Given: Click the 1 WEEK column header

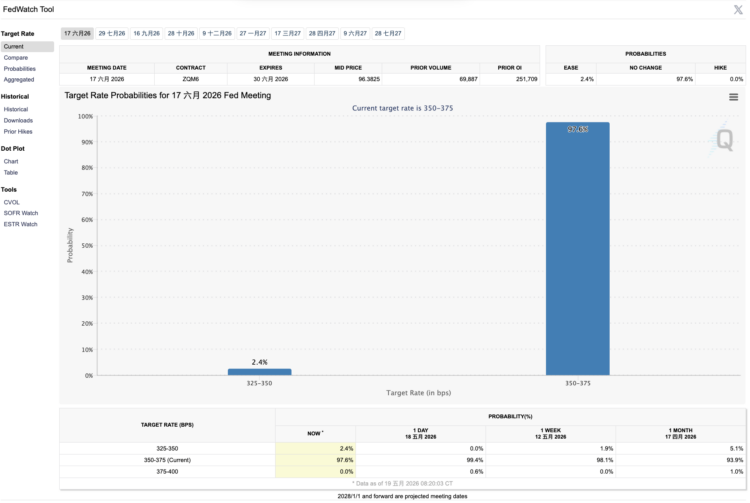Looking at the screenshot, I should pyautogui.click(x=551, y=434).
